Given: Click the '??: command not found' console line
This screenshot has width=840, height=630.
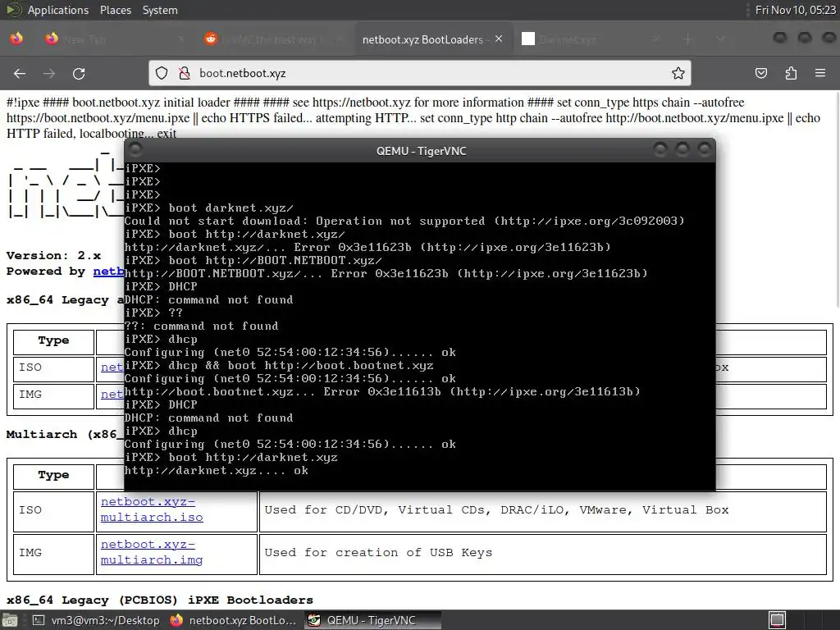Looking at the screenshot, I should (x=202, y=326).
